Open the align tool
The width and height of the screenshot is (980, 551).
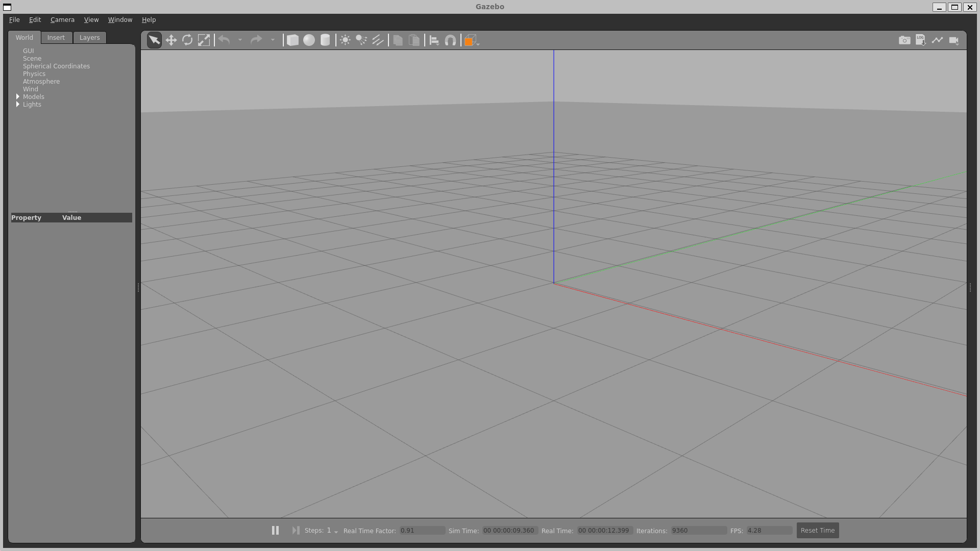point(434,40)
